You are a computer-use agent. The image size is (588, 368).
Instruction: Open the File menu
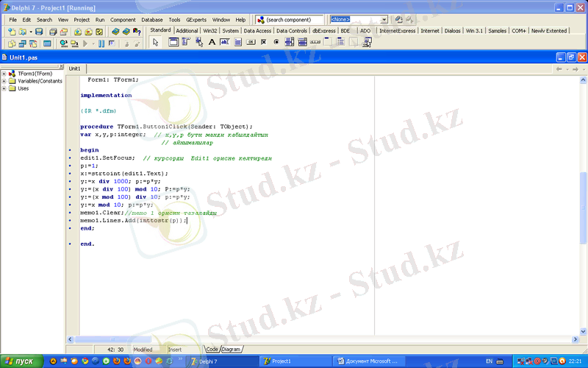[12, 20]
